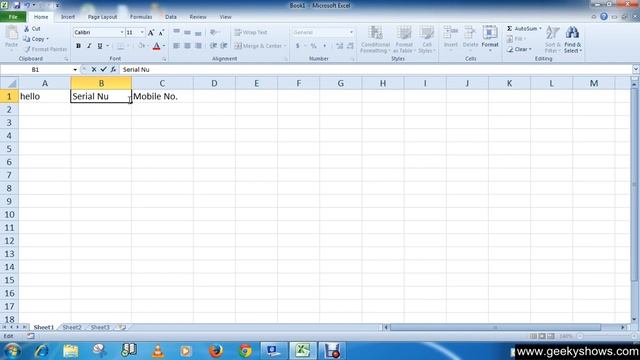This screenshot has width=640, height=360.
Task: Open Find & Select binoculars menu
Action: [573, 39]
